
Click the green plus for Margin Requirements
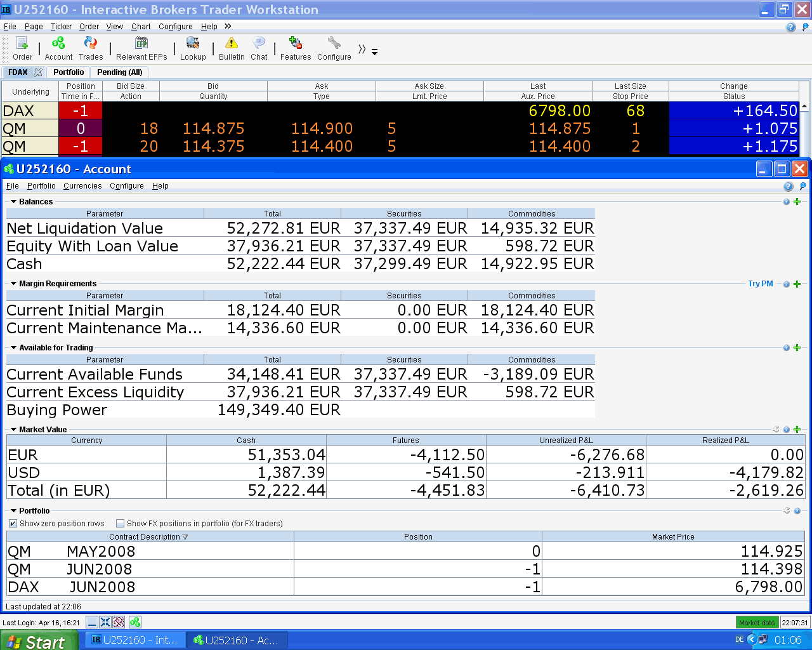point(797,284)
